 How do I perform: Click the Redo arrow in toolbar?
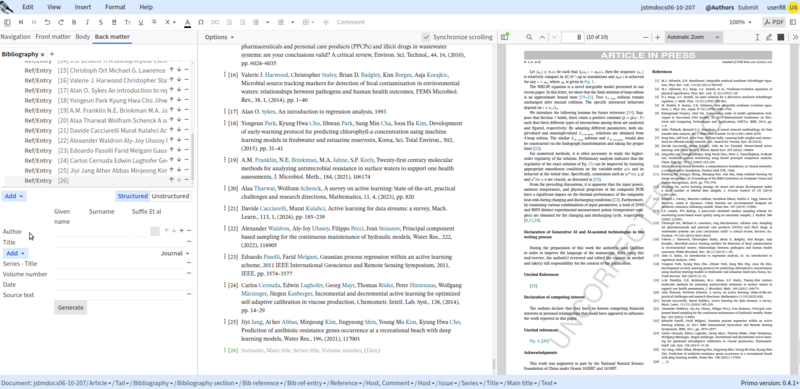pos(61,22)
